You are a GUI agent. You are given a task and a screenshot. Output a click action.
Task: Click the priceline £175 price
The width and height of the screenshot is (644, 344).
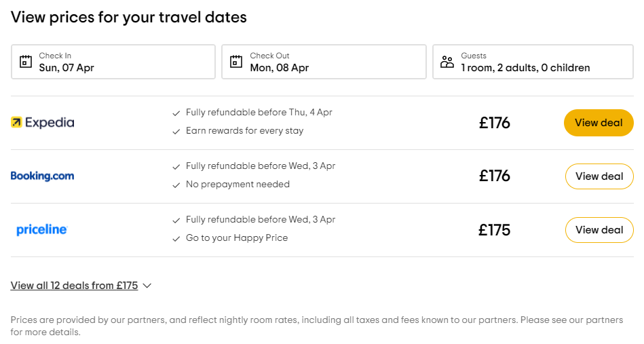tap(494, 230)
